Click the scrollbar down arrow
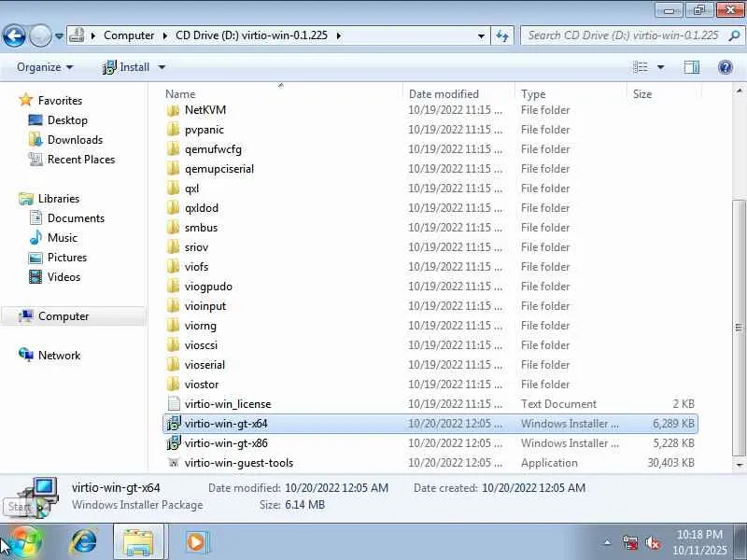The image size is (747, 560). click(x=739, y=465)
